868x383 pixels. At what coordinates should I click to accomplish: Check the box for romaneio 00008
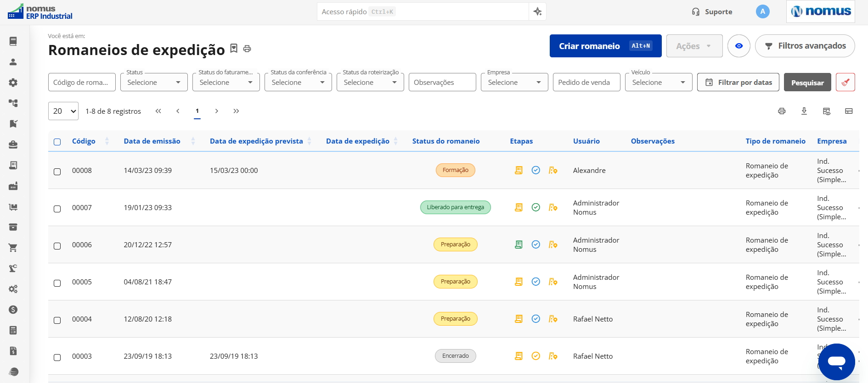(x=57, y=172)
